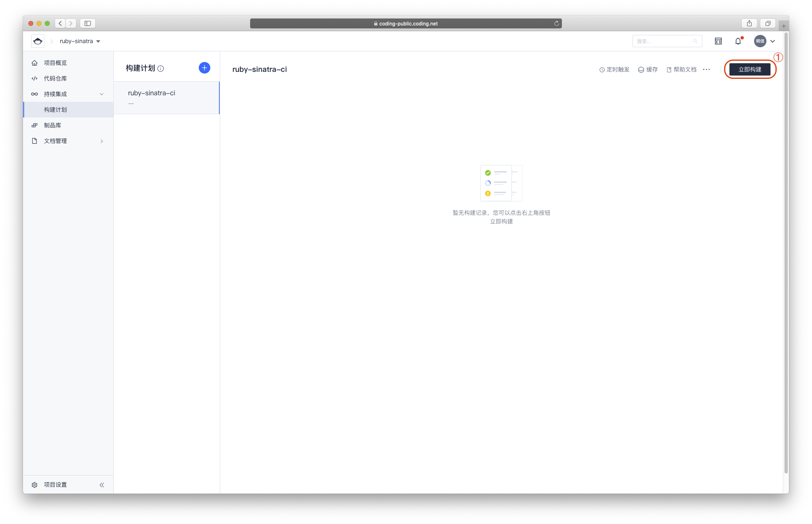Collapse the left sidebar with double chevron
Screen dimensions: 812x524
(102, 485)
